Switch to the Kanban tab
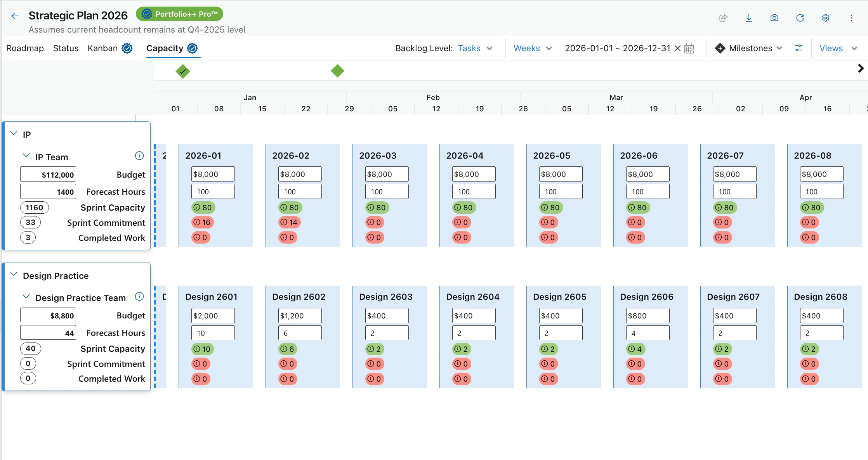This screenshot has height=460, width=868. pyautogui.click(x=103, y=48)
